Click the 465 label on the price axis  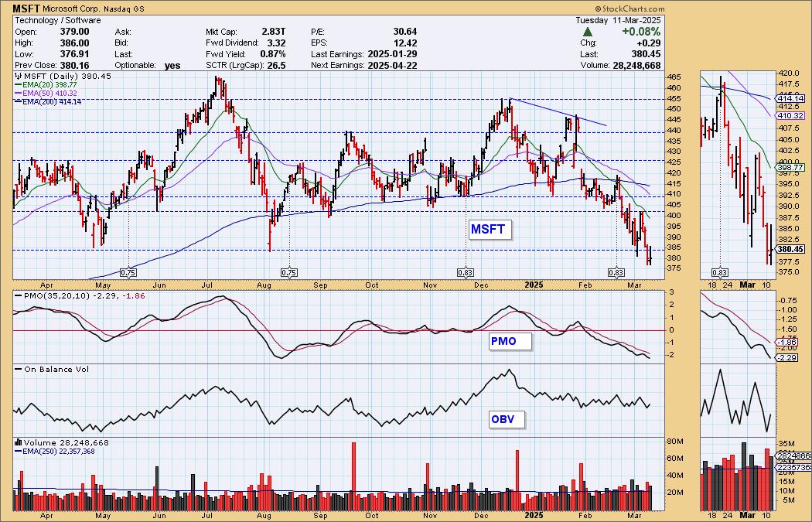[x=675, y=77]
